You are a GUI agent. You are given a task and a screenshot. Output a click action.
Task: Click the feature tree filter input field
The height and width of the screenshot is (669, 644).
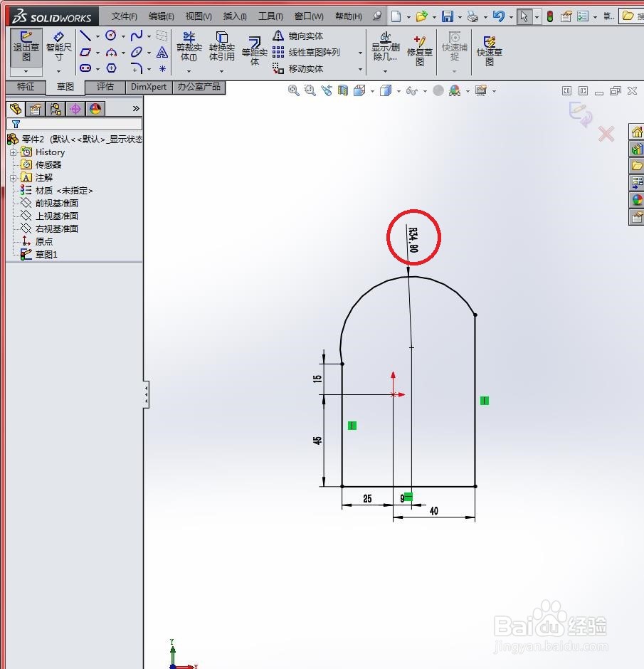click(74, 124)
